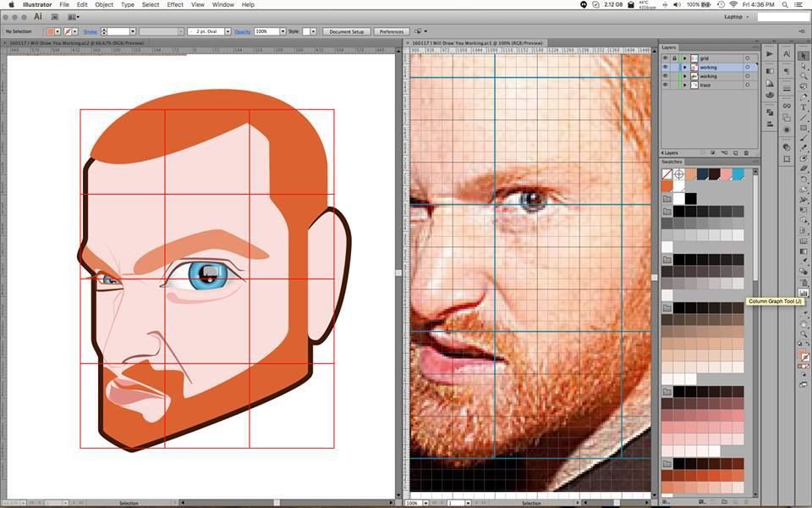Switch to the Layers panel tab
812x508 pixels.
coord(668,47)
